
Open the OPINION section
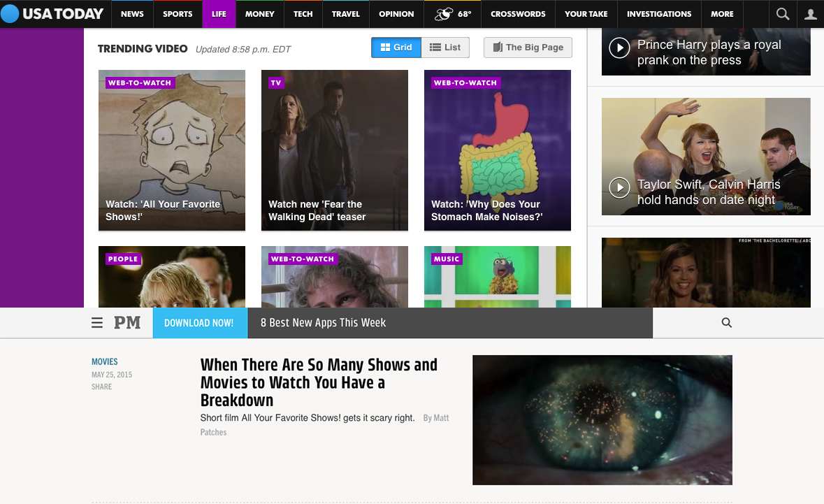pyautogui.click(x=396, y=14)
